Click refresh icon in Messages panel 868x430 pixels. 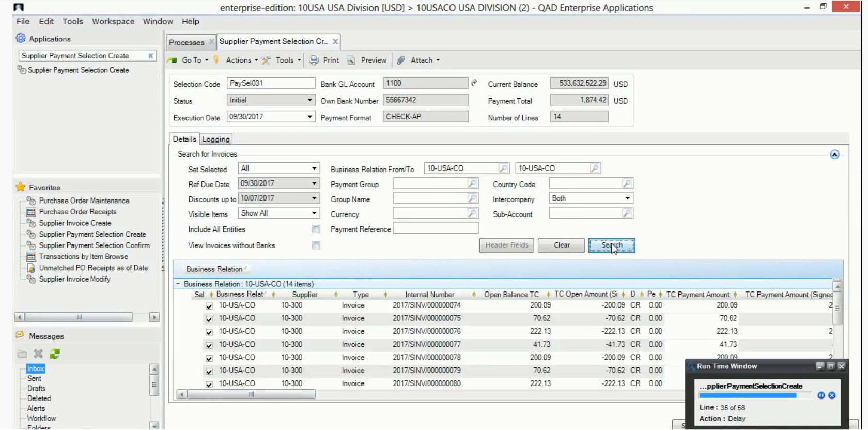(55, 354)
